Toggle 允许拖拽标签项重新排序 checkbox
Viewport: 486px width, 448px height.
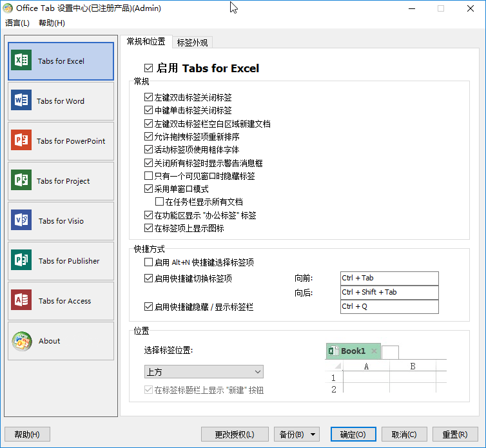pyautogui.click(x=148, y=137)
